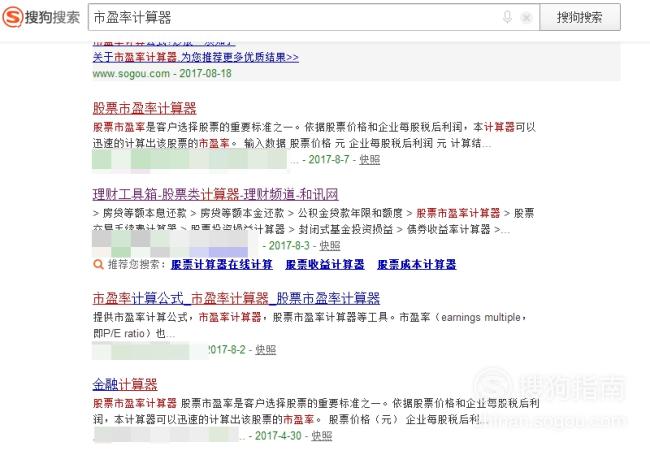This screenshot has height=455, width=650.
Task: Open result 理财工具箱-股票类计算器-理财频道-和讯网
Action: [216, 194]
